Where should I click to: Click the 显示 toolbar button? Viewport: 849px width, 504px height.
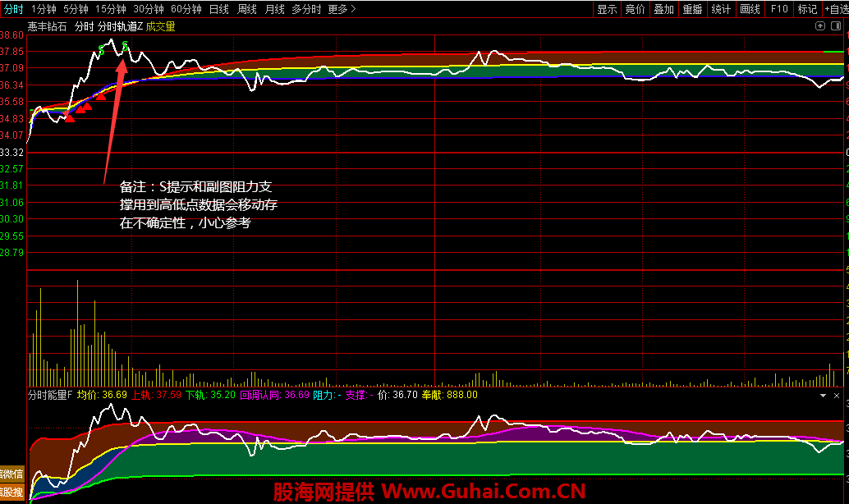point(607,9)
